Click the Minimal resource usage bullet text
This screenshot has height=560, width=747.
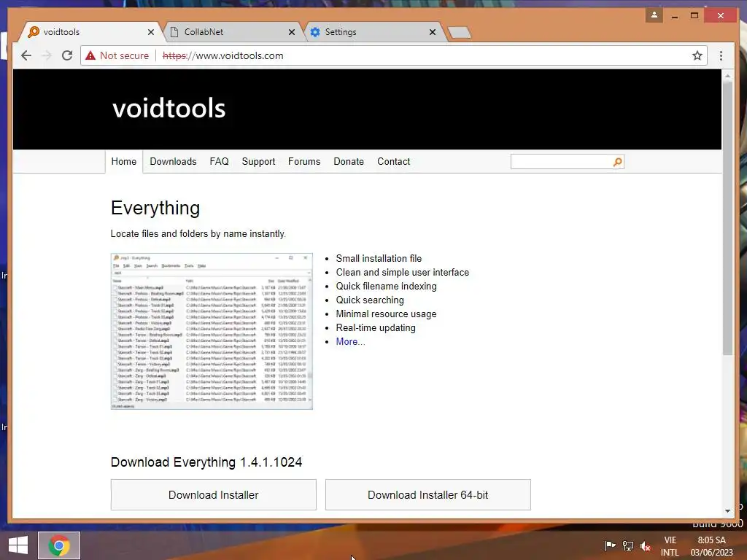[x=386, y=314]
